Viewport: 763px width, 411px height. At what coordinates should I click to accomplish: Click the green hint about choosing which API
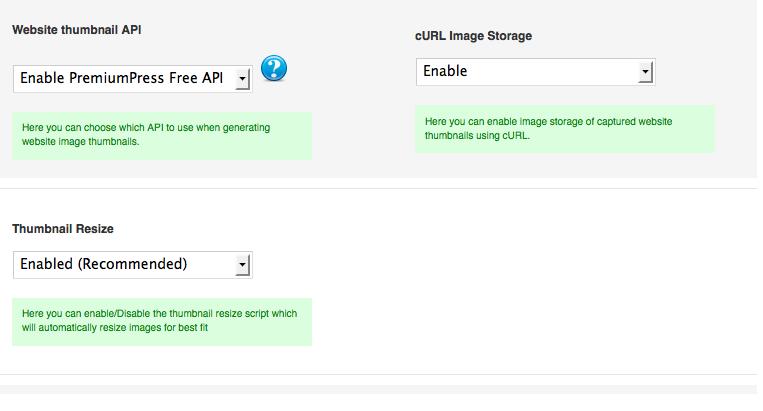point(161,135)
